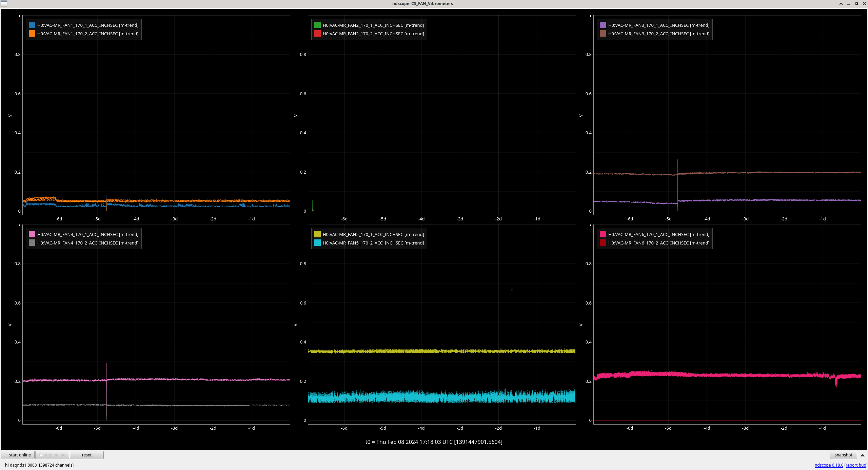Click h1daqnds1:8088 server status text

click(21, 465)
